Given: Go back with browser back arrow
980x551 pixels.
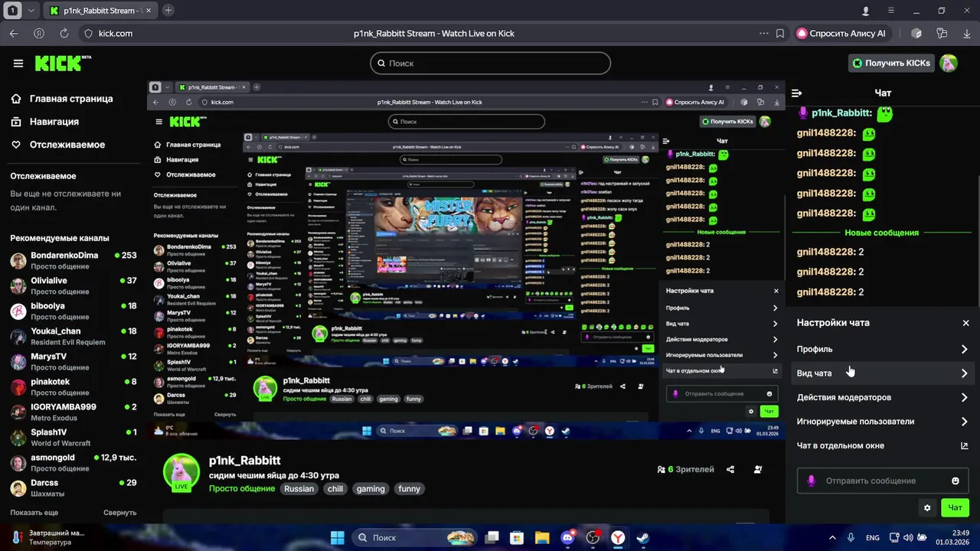Looking at the screenshot, I should pos(14,34).
